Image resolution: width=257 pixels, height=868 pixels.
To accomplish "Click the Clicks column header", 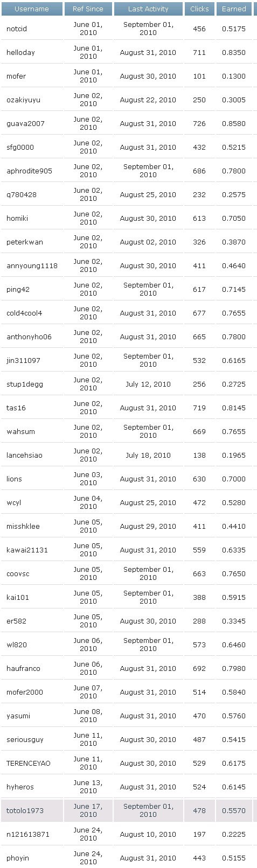I will [199, 9].
